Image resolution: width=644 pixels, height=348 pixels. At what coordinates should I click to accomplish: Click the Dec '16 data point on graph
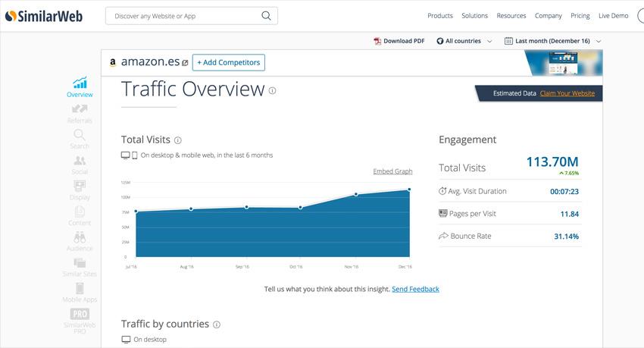click(409, 190)
